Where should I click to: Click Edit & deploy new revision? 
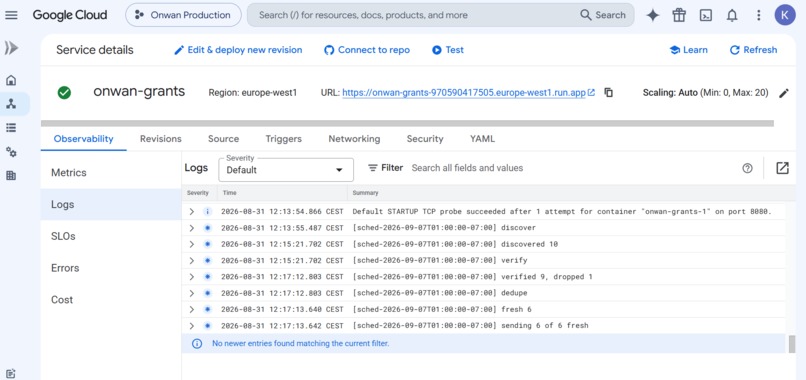pos(238,50)
